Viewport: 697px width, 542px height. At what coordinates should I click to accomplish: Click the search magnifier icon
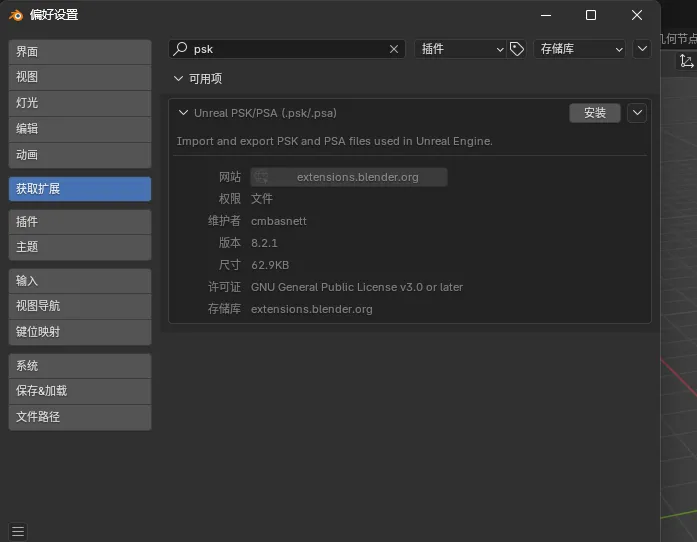tap(180, 49)
